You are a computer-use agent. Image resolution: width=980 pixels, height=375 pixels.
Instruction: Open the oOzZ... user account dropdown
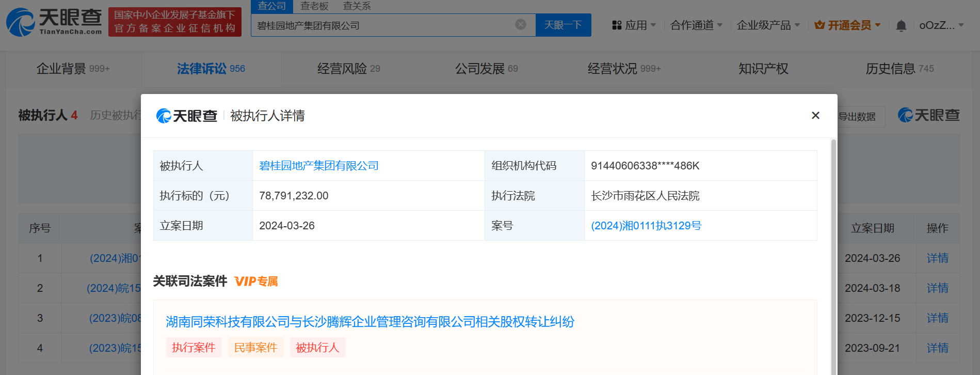point(942,25)
